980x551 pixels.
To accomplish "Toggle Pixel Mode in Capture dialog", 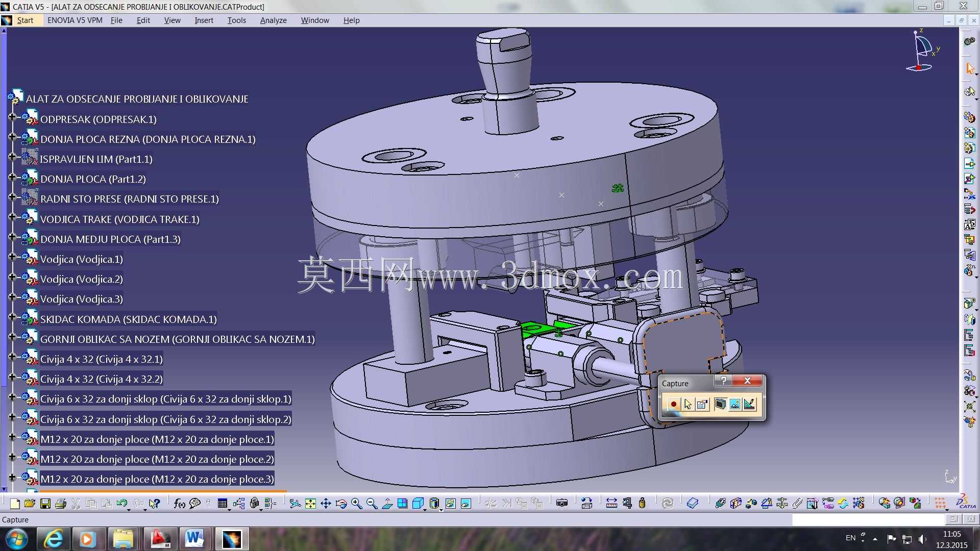I will 734,404.
